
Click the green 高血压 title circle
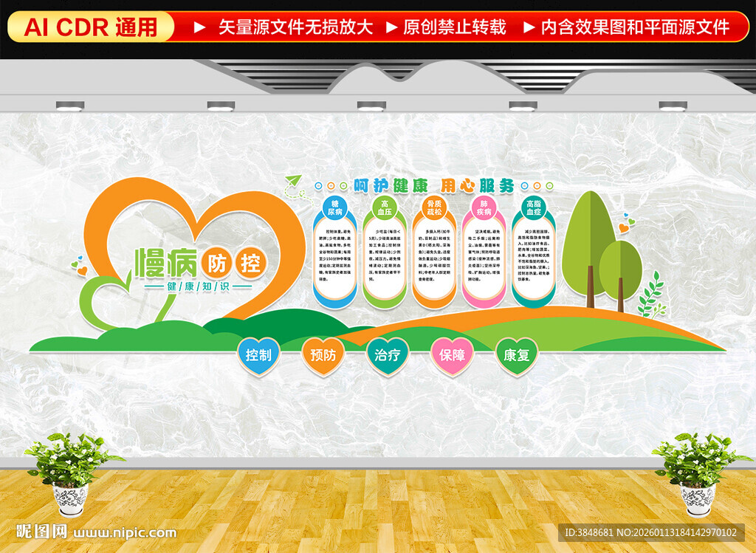(x=384, y=208)
